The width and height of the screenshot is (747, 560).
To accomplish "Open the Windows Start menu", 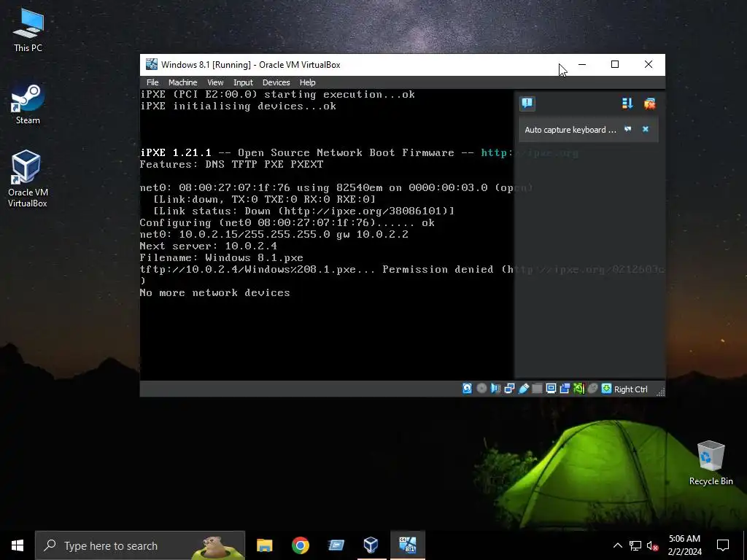I will click(x=18, y=545).
